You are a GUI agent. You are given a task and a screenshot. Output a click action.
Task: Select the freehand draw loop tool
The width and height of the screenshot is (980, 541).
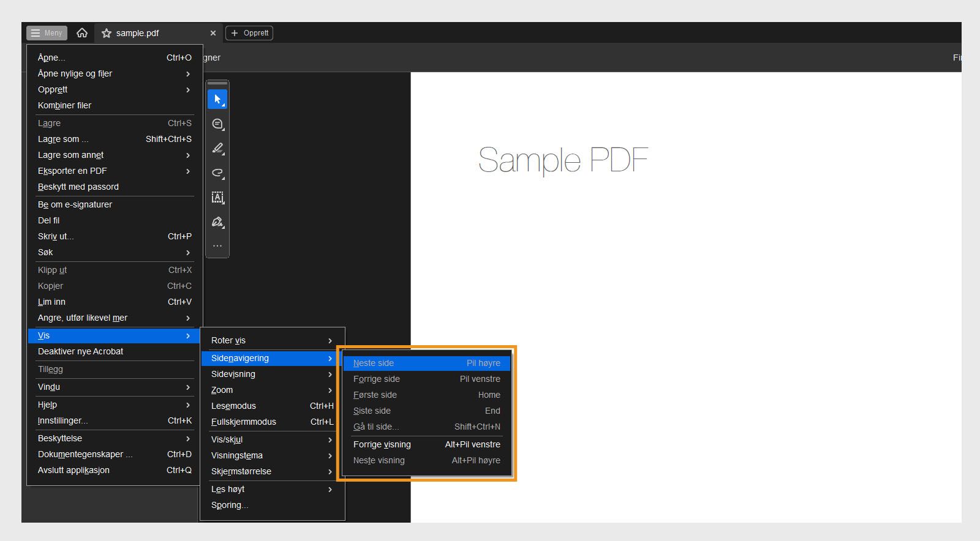click(217, 173)
